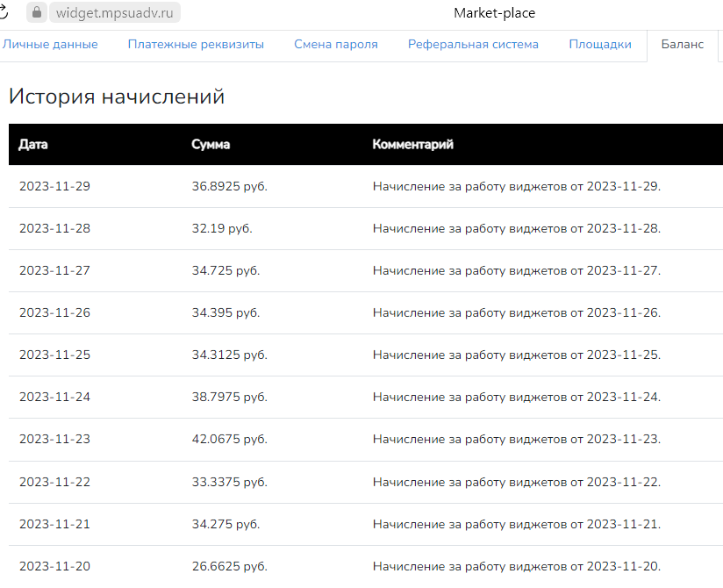Click the История начислений heading
The height and width of the screenshot is (588, 723).
[x=117, y=97]
